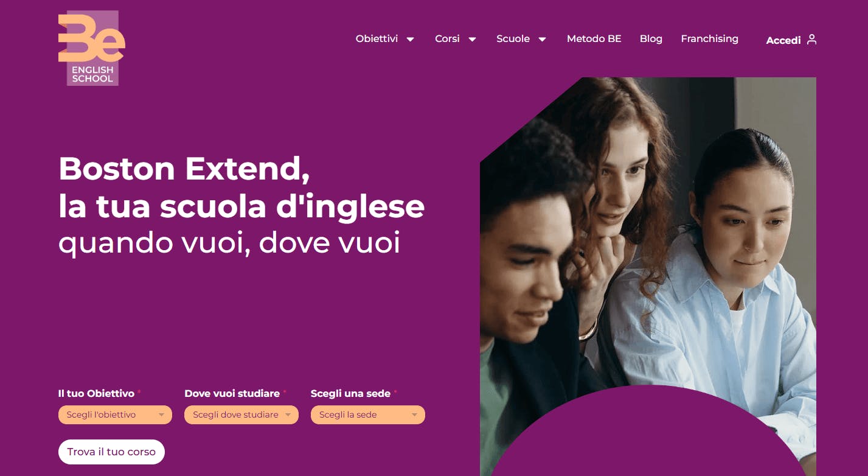The height and width of the screenshot is (476, 868).
Task: Open the Scegli la sede dropdown
Action: click(x=367, y=415)
